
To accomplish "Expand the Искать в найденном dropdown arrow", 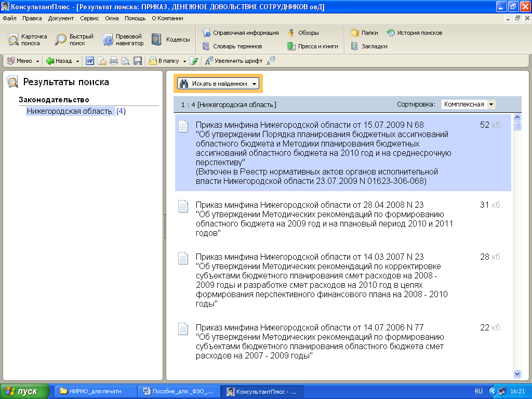I will point(255,84).
